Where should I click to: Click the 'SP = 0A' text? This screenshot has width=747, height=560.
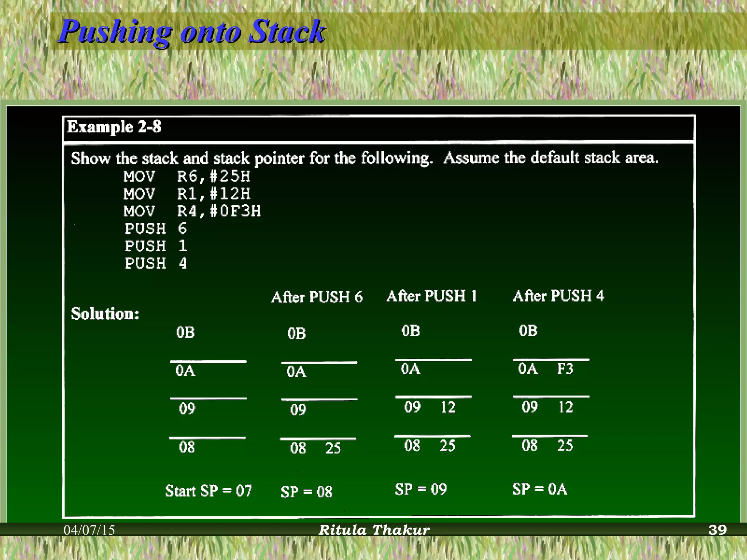point(539,489)
